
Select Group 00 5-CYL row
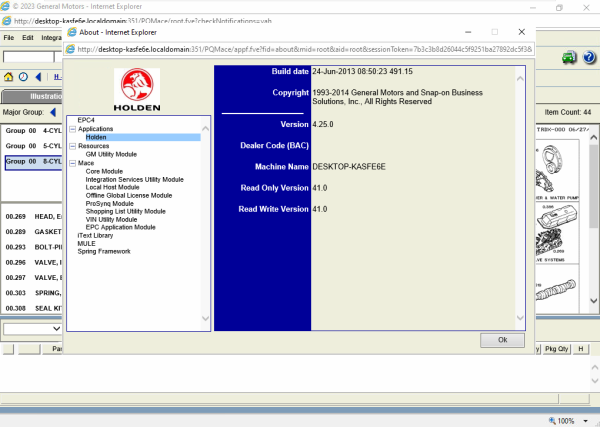[33, 146]
